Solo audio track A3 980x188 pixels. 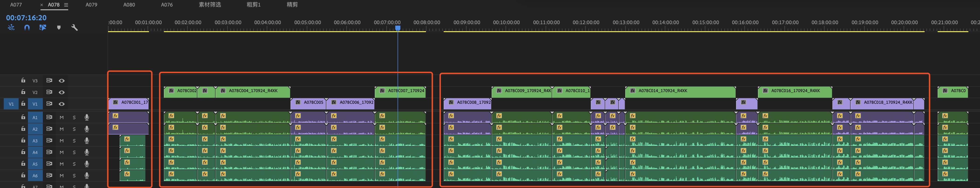pyautogui.click(x=74, y=141)
